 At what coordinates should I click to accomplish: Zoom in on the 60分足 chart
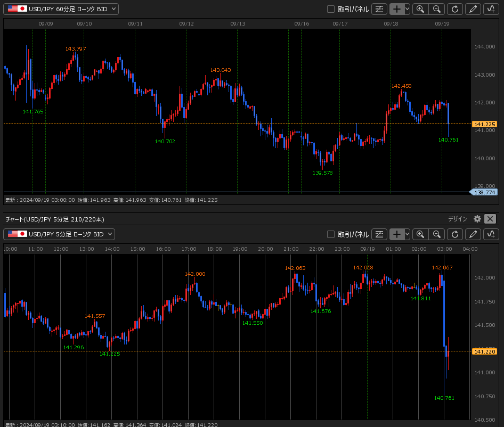[x=420, y=9]
